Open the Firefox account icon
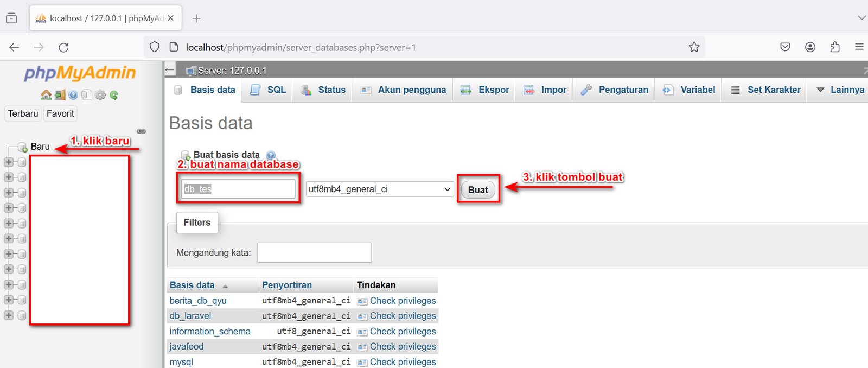 point(810,47)
